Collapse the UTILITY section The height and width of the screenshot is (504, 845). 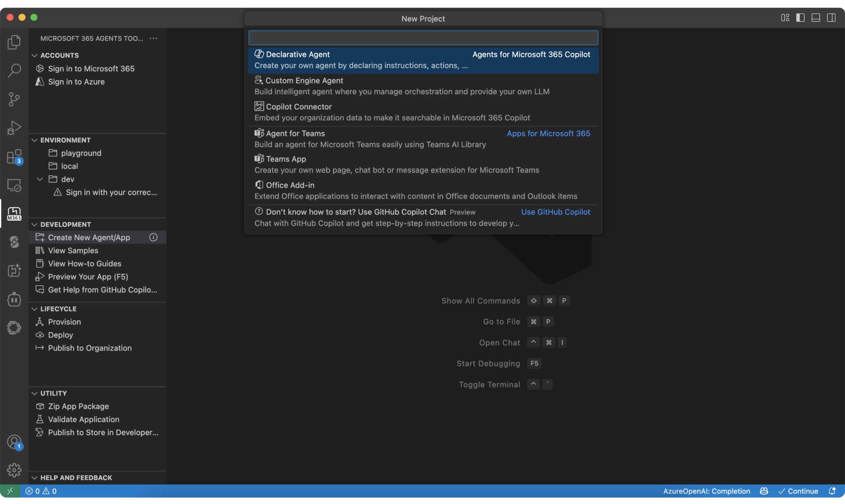[34, 393]
